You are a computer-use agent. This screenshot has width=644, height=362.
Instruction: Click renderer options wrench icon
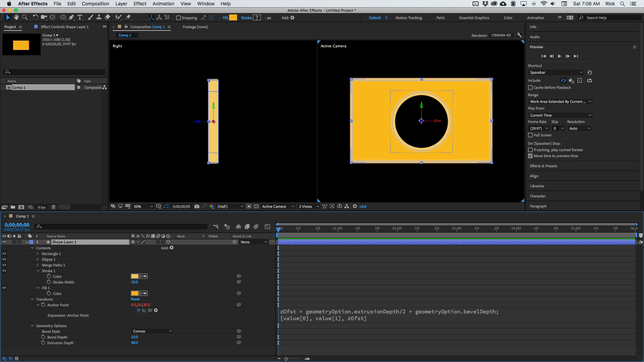click(519, 35)
